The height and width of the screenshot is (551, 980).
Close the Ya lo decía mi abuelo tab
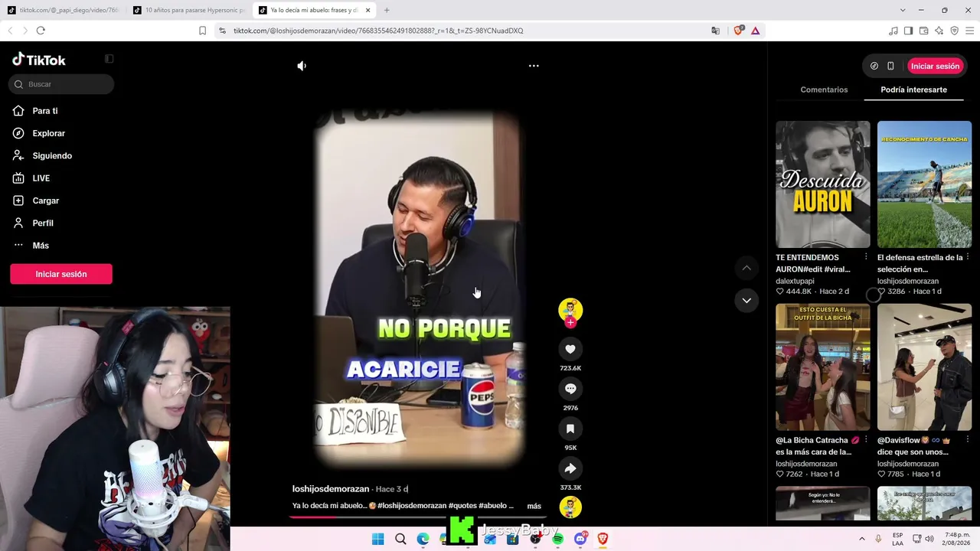coord(368,10)
